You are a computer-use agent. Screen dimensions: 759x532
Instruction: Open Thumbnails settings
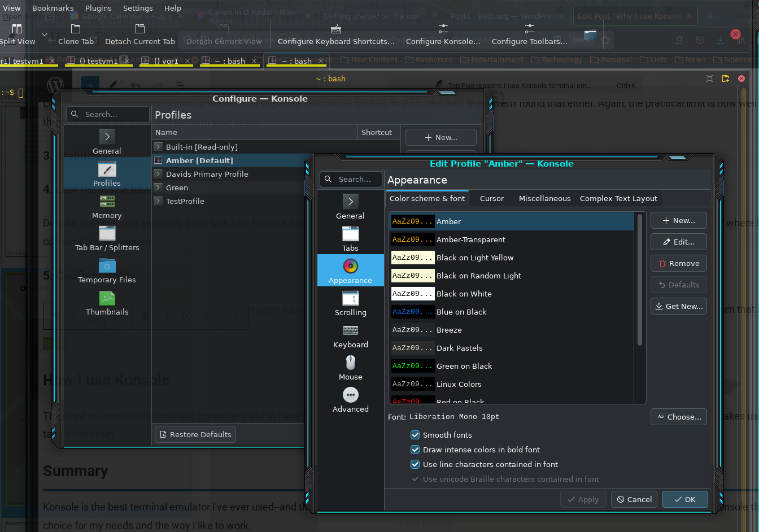point(107,303)
